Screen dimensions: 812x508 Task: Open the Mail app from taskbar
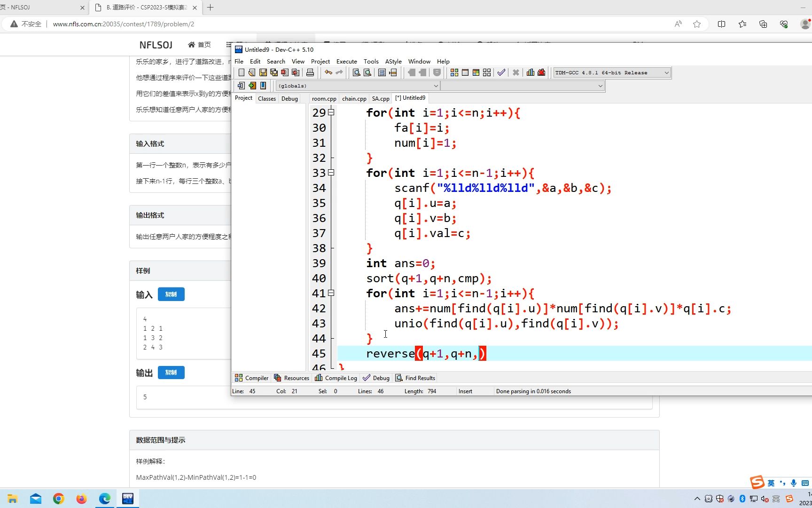(x=36, y=499)
